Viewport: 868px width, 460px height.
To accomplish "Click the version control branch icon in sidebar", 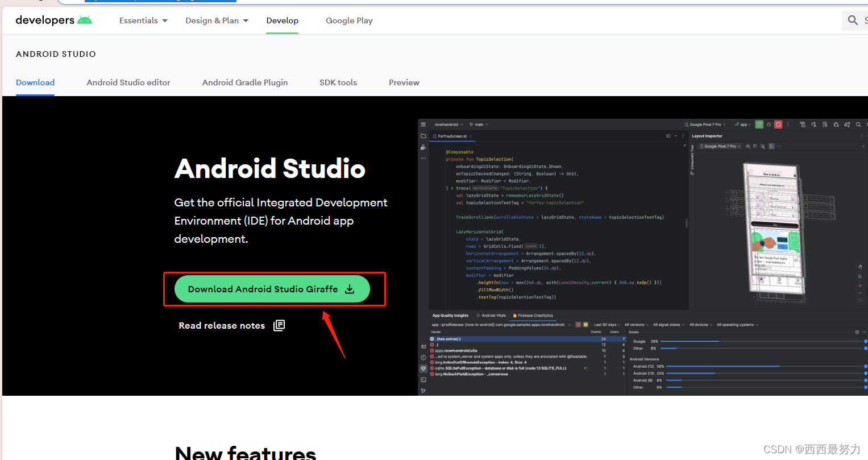I will pyautogui.click(x=423, y=391).
